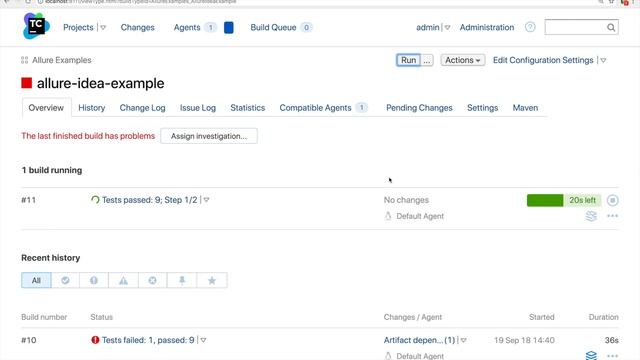This screenshot has width=640, height=360.
Task: Filter history by warning triangle builds
Action: (123, 280)
